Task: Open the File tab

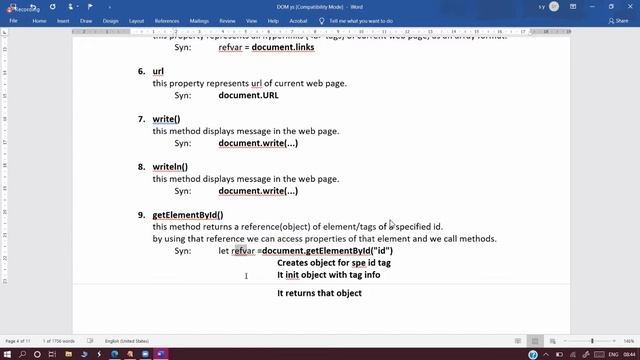Action: (13, 21)
